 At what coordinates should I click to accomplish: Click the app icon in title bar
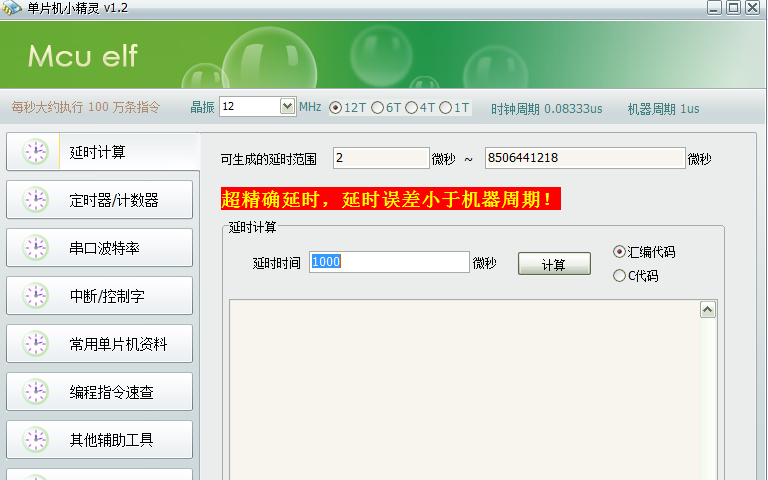[x=11, y=8]
